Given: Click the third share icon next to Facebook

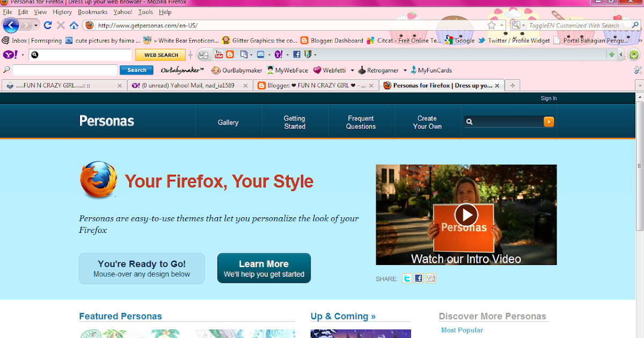Looking at the screenshot, I should tap(431, 278).
